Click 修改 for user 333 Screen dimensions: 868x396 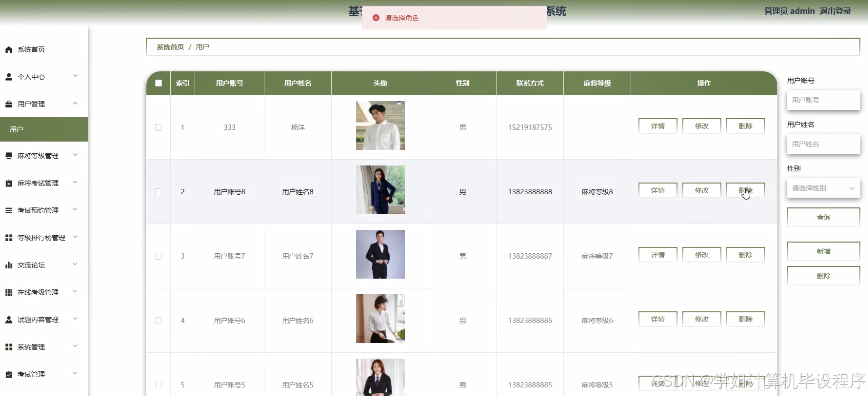pos(702,126)
